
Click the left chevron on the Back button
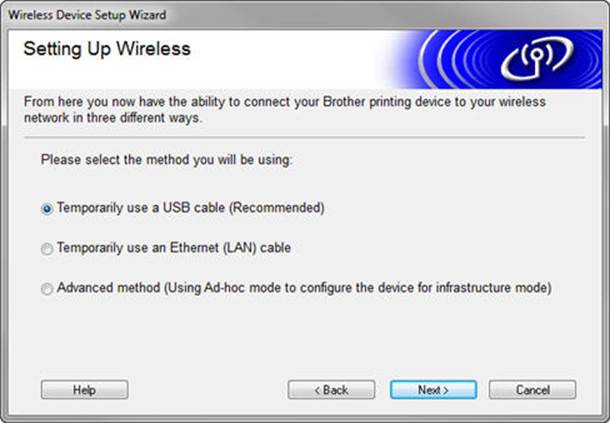pyautogui.click(x=317, y=390)
